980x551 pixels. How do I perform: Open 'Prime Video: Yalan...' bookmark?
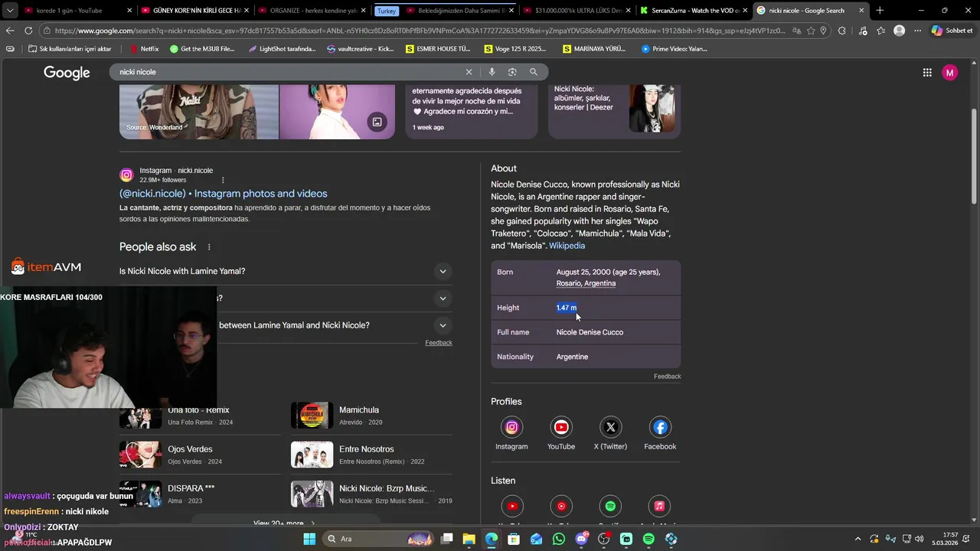[x=674, y=48]
